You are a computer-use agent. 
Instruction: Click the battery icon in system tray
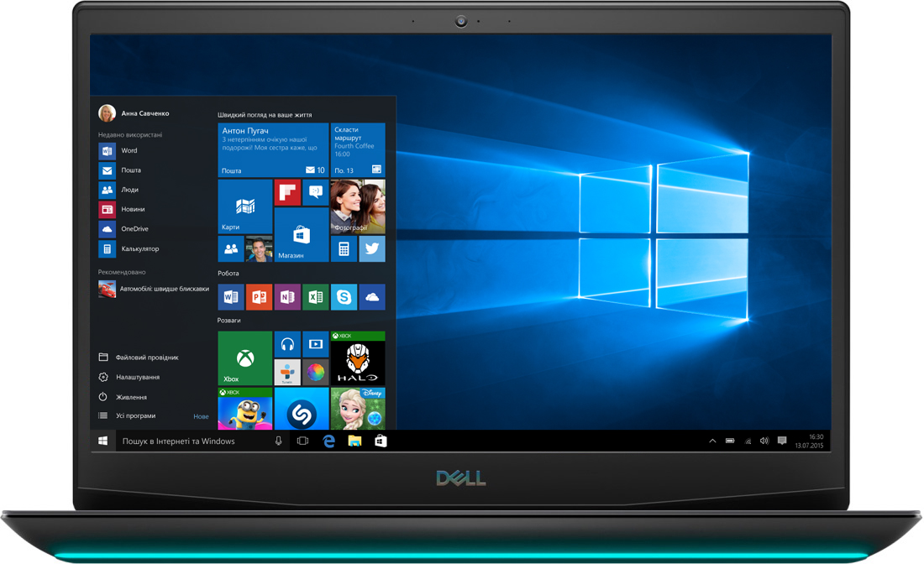[730, 441]
